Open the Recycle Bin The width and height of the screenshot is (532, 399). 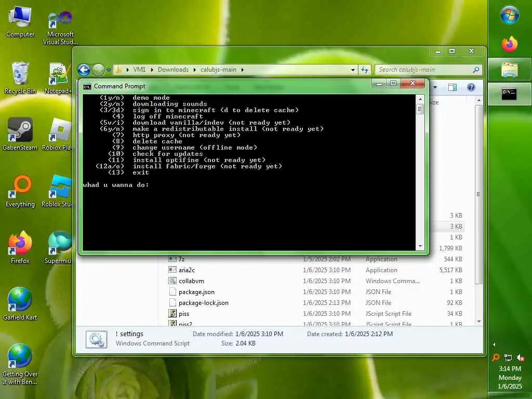coord(20,78)
